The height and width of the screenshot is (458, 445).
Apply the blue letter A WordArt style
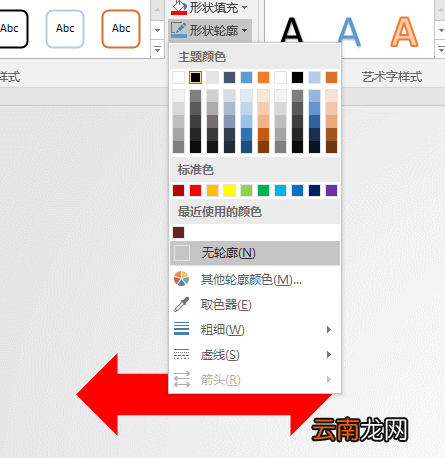point(349,32)
